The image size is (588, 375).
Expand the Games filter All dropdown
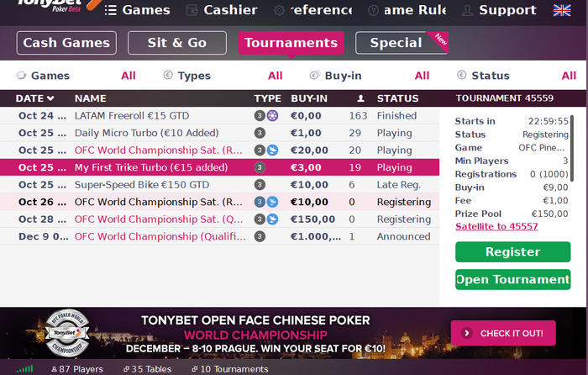pyautogui.click(x=128, y=76)
